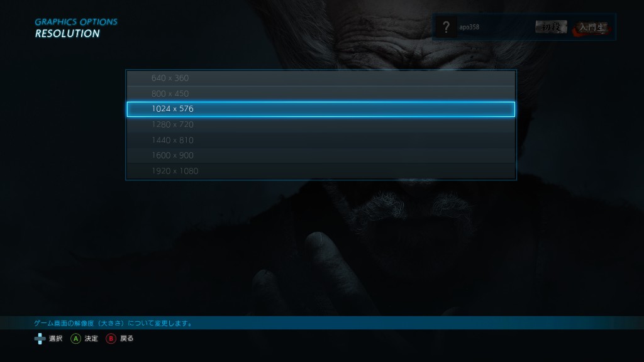Click the 戻る back label
Viewport: 644px width, 362px height.
[x=126, y=339]
